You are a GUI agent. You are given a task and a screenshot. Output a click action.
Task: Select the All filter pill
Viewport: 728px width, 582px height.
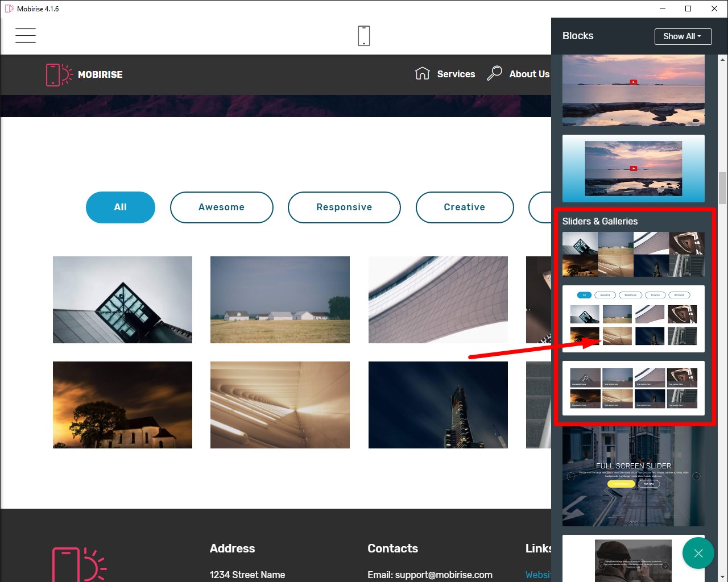120,207
